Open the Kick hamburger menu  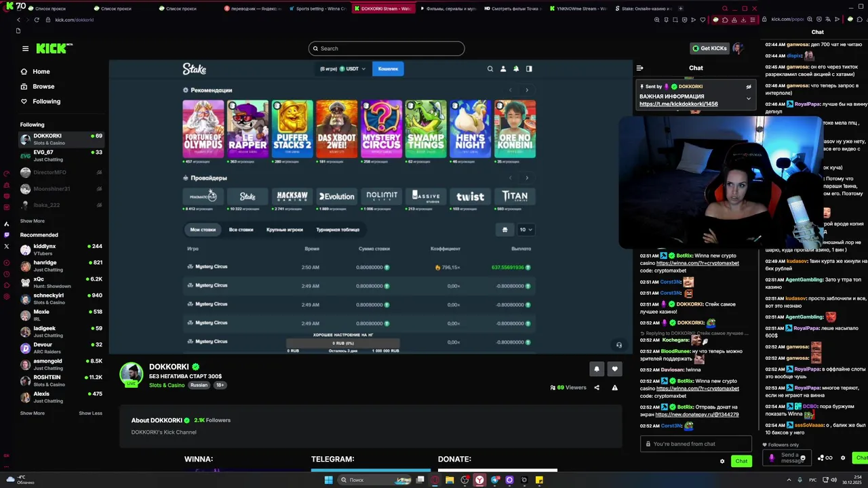[x=25, y=49]
